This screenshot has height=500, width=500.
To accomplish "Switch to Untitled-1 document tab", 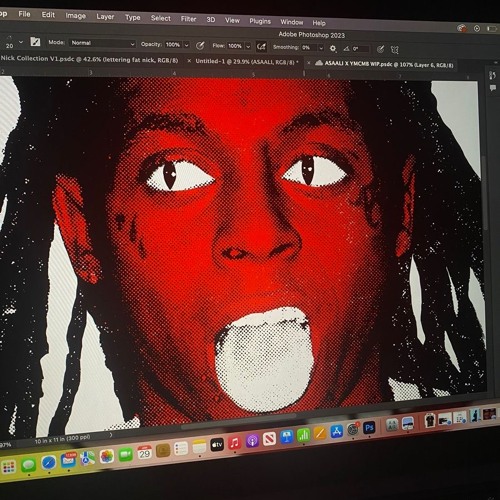I will (245, 62).
